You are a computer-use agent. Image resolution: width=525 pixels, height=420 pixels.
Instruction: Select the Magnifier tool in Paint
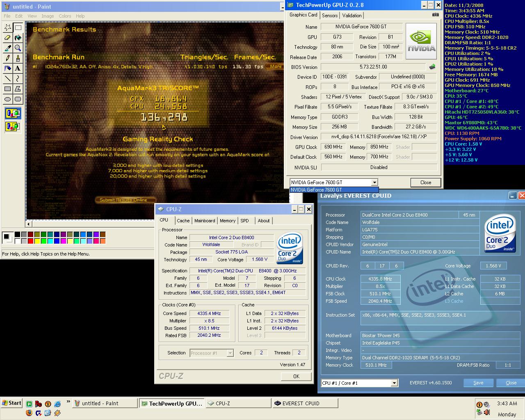(x=18, y=48)
